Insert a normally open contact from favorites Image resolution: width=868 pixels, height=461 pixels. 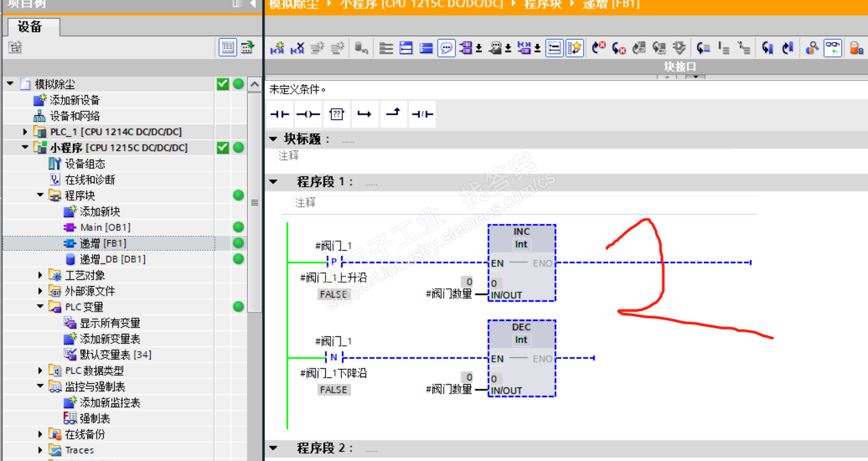280,115
